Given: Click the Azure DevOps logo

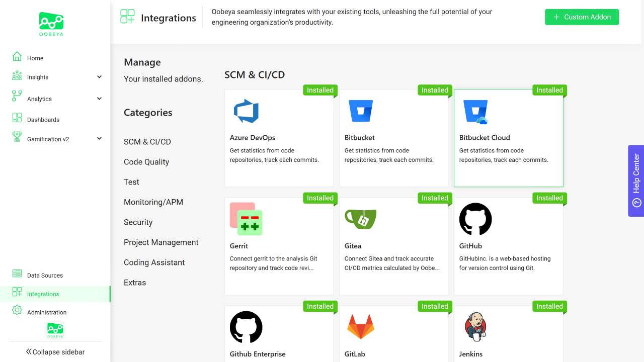Looking at the screenshot, I should click(246, 111).
